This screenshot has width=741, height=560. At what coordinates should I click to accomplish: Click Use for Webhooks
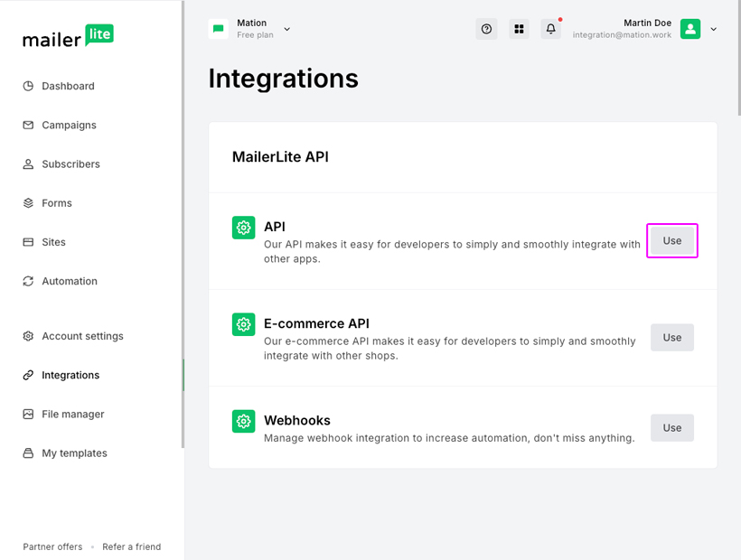coord(672,428)
